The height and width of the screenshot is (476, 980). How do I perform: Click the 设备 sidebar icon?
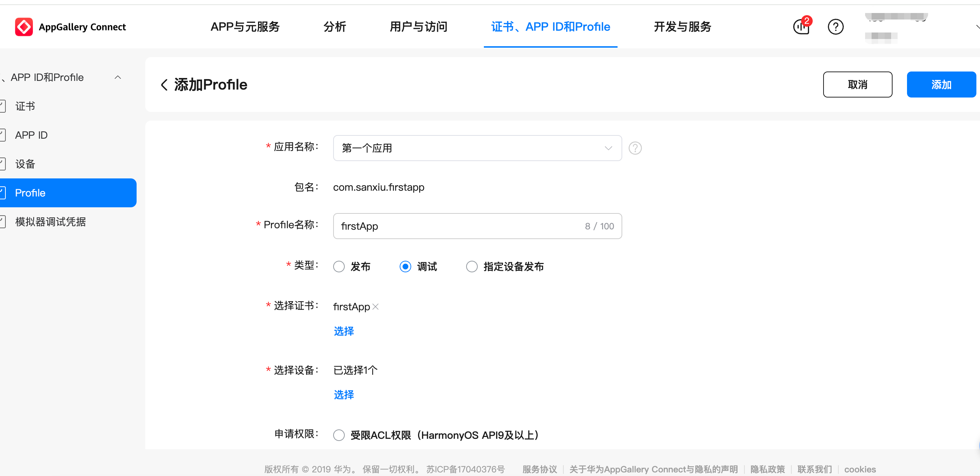[x=3, y=164]
